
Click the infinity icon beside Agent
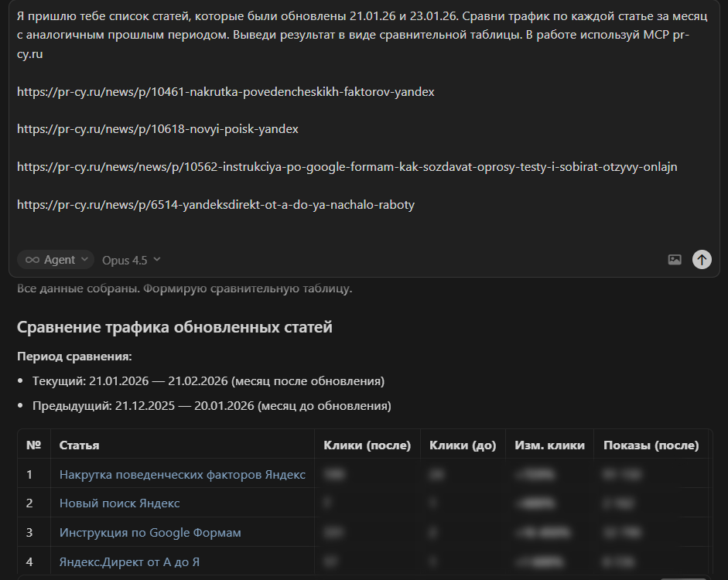pos(31,259)
